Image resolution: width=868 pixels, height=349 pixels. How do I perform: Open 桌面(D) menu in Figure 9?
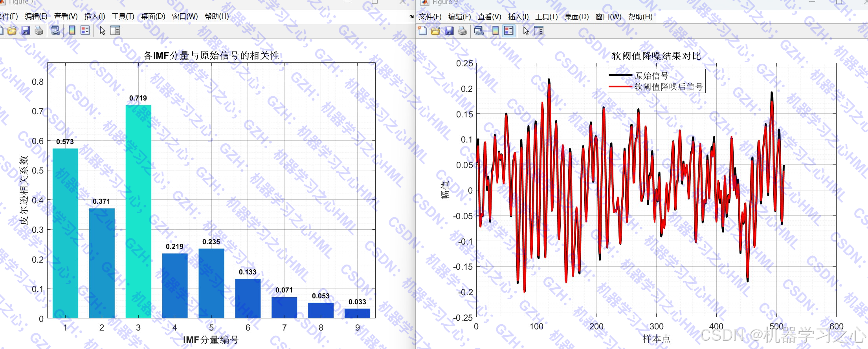[x=576, y=17]
